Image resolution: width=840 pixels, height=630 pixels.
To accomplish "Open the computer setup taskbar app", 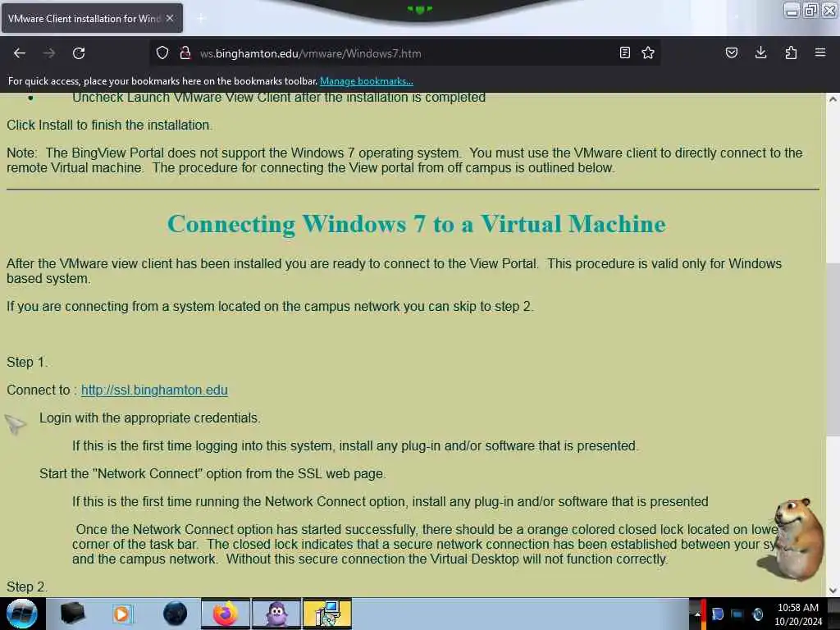I will click(327, 614).
